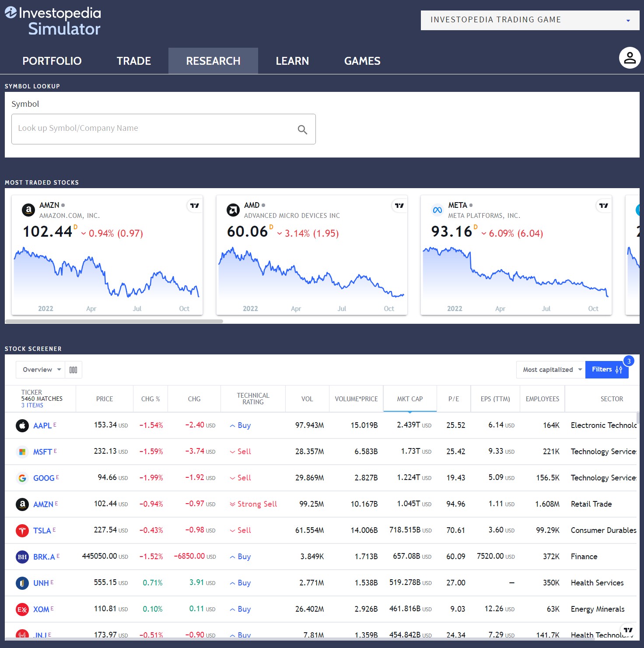Image resolution: width=644 pixels, height=648 pixels.
Task: Click the Health Services sector text
Action: [x=597, y=583]
